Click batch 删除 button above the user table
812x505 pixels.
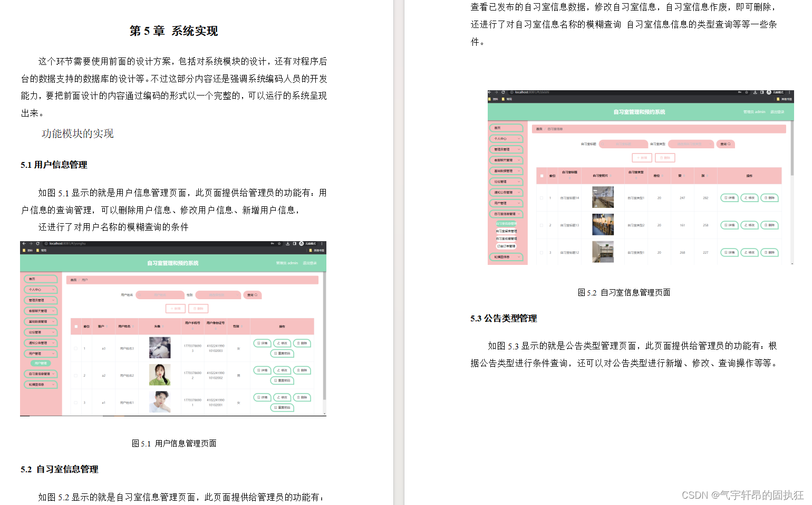[x=198, y=309]
